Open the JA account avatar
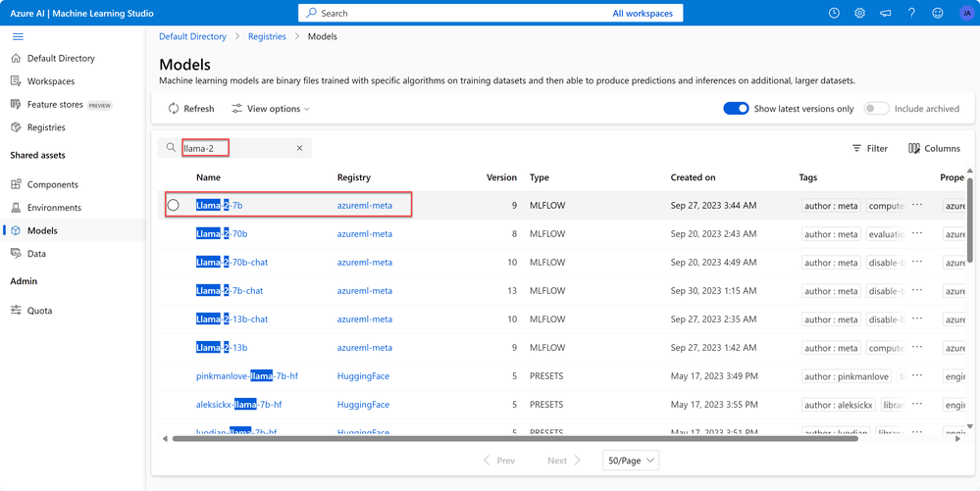The image size is (980, 491). pyautogui.click(x=965, y=13)
